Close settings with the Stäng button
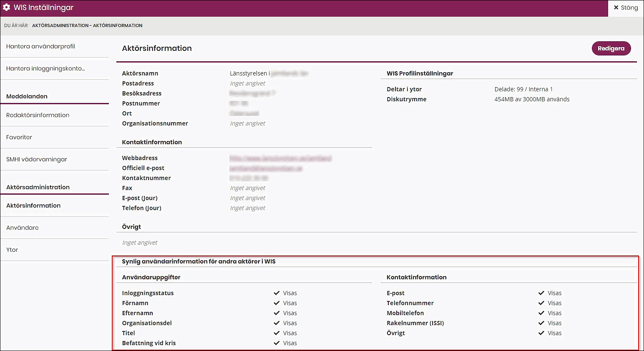 pos(626,8)
